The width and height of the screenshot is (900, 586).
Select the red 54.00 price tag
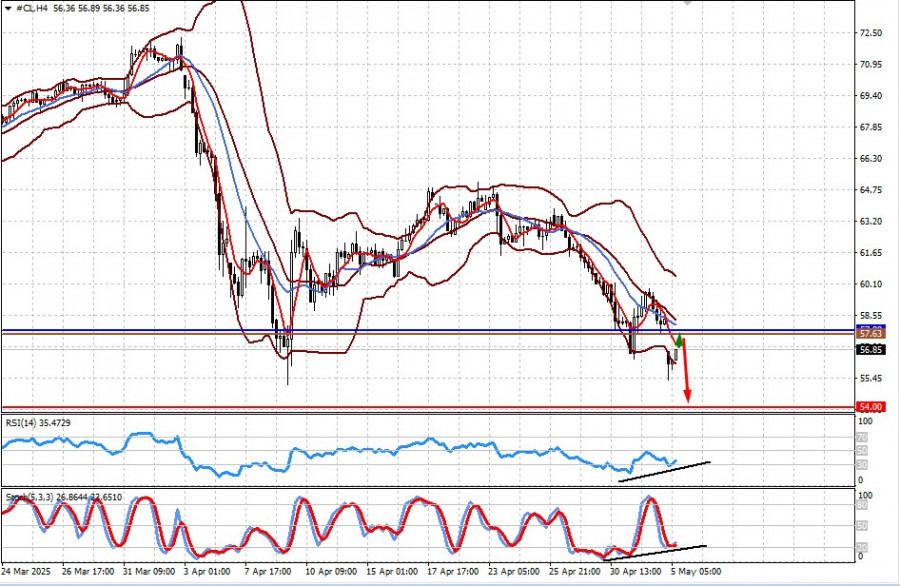pyautogui.click(x=870, y=407)
